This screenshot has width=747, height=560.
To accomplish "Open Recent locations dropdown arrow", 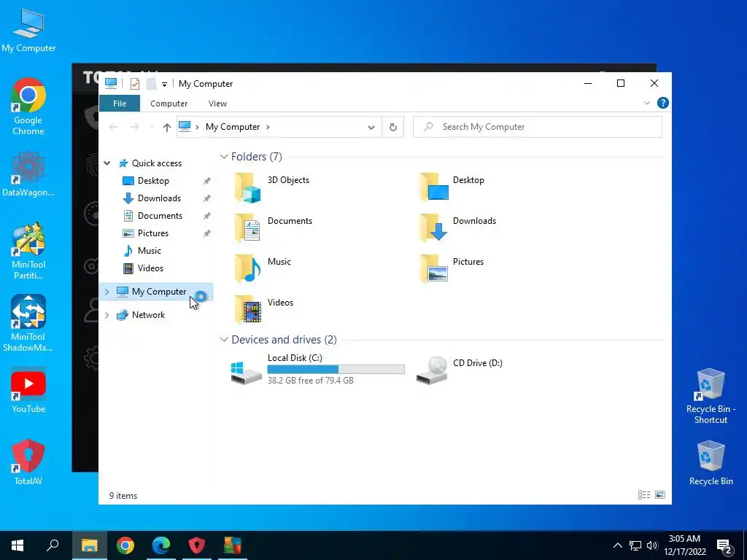I will click(152, 127).
